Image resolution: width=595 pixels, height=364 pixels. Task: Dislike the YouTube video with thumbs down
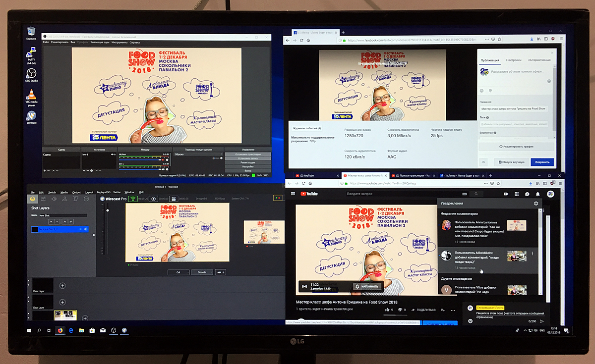pyautogui.click(x=400, y=310)
